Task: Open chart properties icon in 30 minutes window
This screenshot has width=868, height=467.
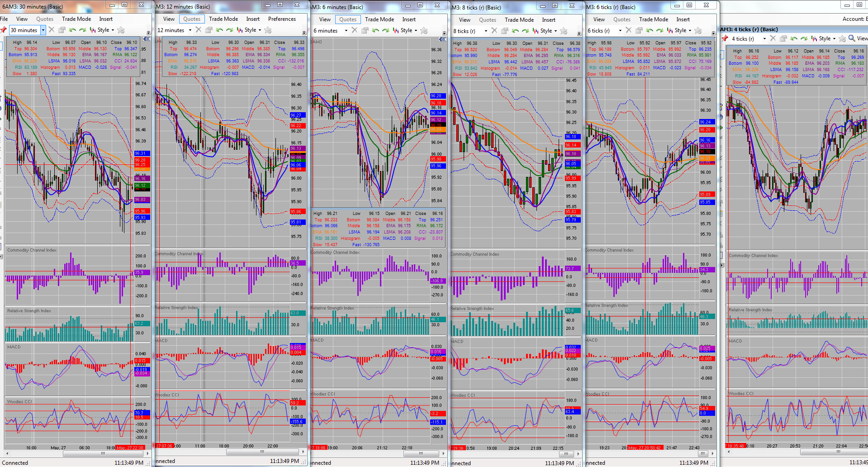Action: pyautogui.click(x=62, y=30)
